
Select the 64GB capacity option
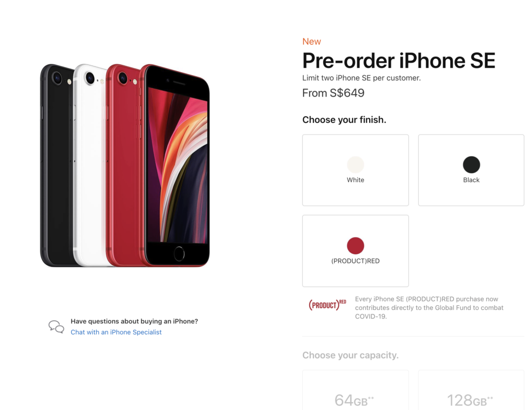[x=355, y=390]
